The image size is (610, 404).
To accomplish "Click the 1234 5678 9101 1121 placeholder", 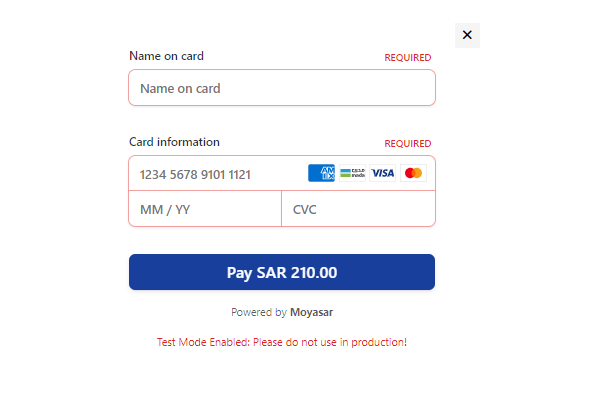I will (195, 175).
